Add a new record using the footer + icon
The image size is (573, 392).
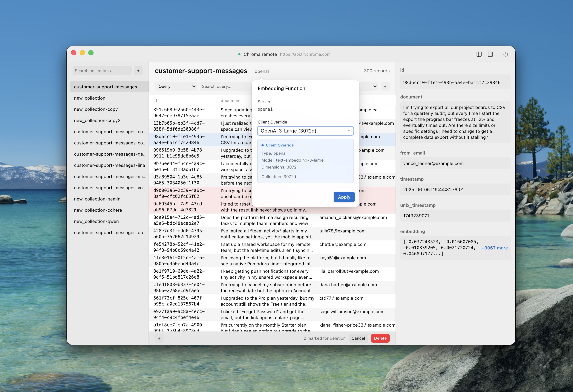[159, 338]
